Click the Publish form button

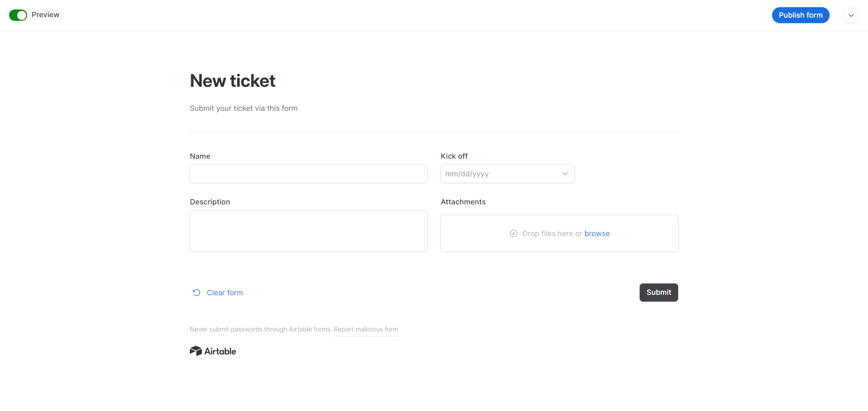click(x=801, y=15)
